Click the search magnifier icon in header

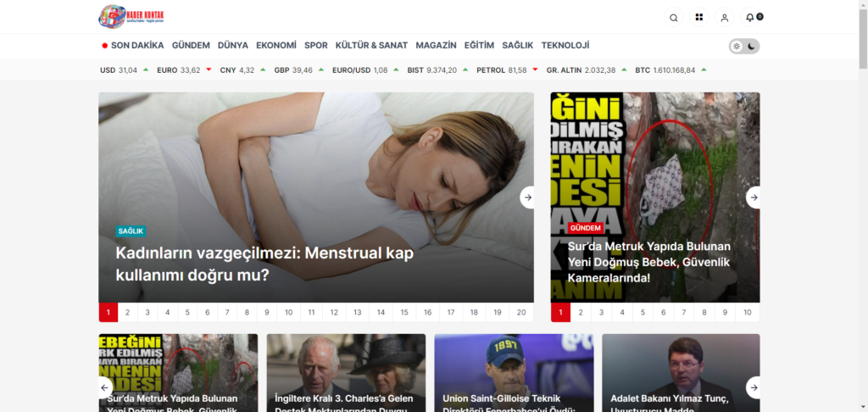pos(674,17)
